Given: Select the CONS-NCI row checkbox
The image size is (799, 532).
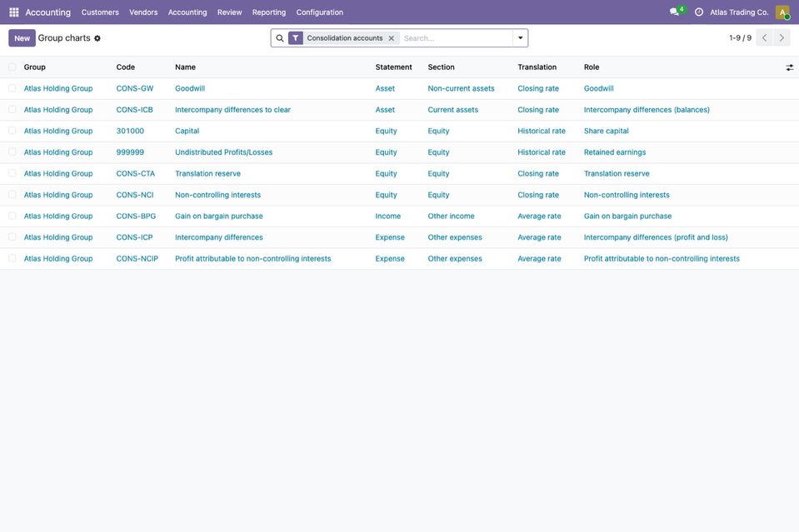Looking at the screenshot, I should click(12, 195).
